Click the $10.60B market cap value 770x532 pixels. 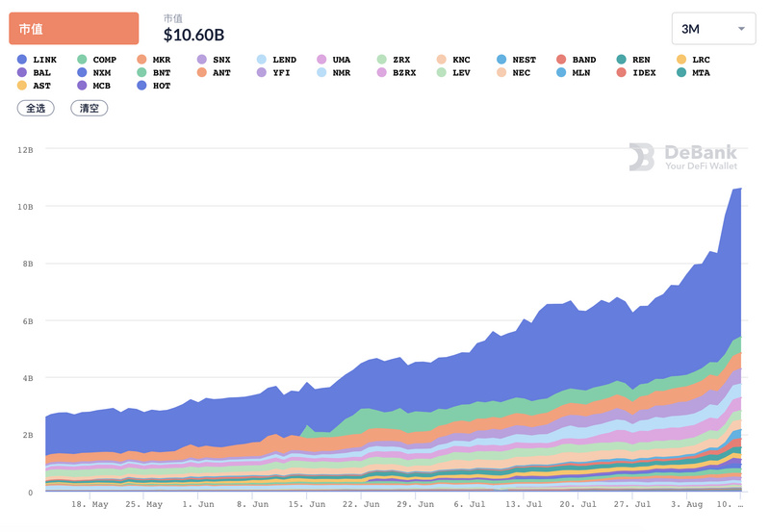pyautogui.click(x=193, y=35)
